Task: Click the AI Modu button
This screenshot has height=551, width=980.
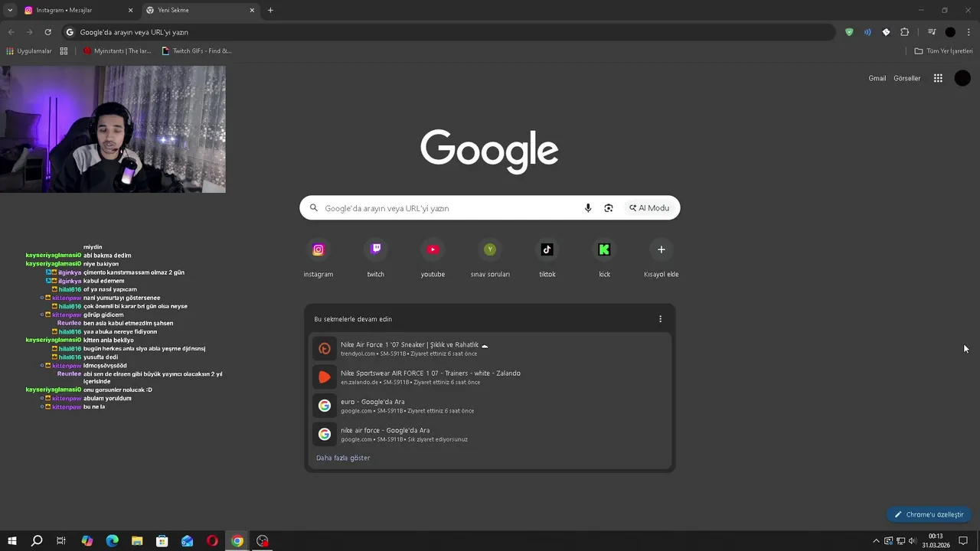Action: click(x=649, y=208)
